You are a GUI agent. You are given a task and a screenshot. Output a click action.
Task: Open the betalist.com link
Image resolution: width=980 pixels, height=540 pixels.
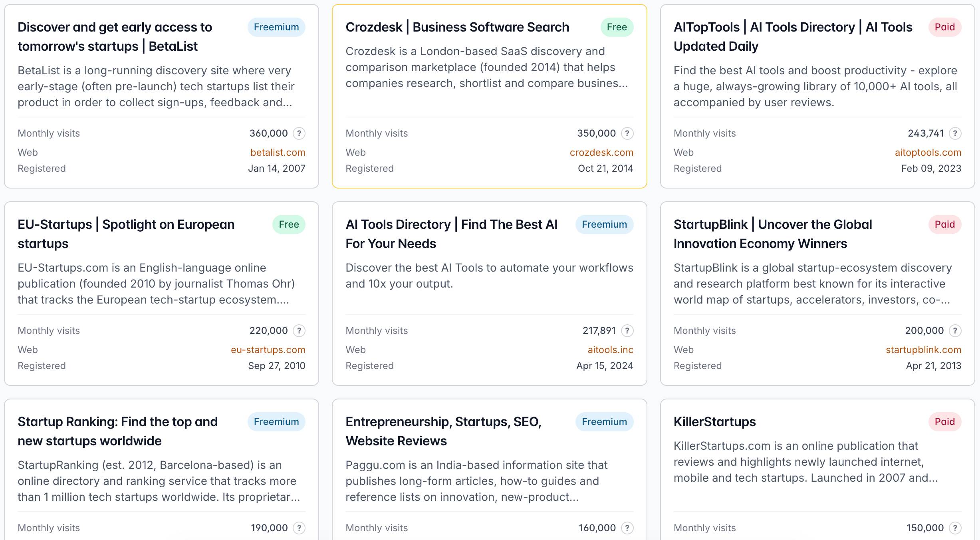pyautogui.click(x=278, y=153)
